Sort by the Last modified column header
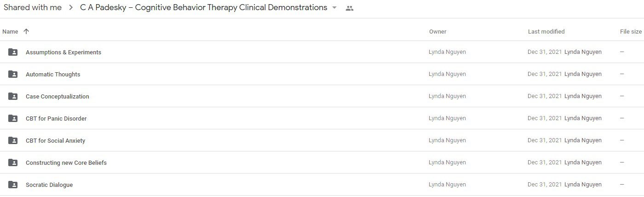The image size is (644, 197). tap(546, 31)
